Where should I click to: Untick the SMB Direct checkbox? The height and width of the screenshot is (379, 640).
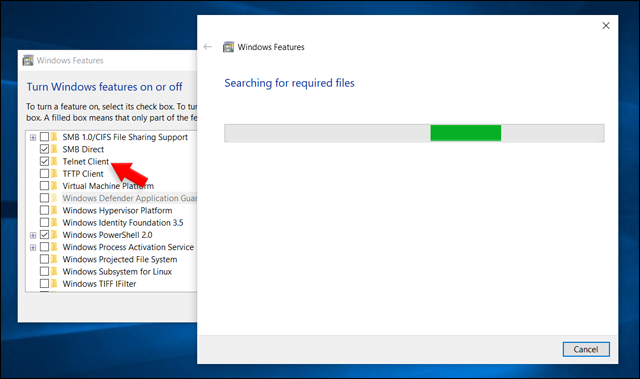click(44, 149)
